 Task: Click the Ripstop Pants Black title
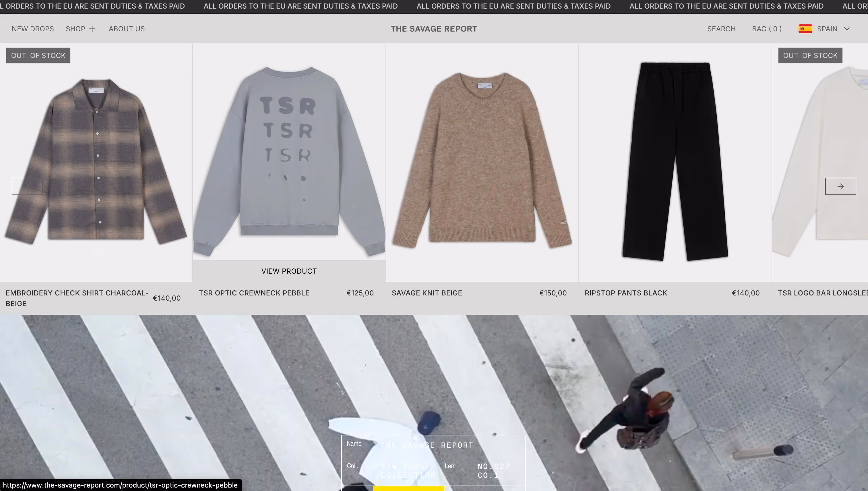click(626, 293)
